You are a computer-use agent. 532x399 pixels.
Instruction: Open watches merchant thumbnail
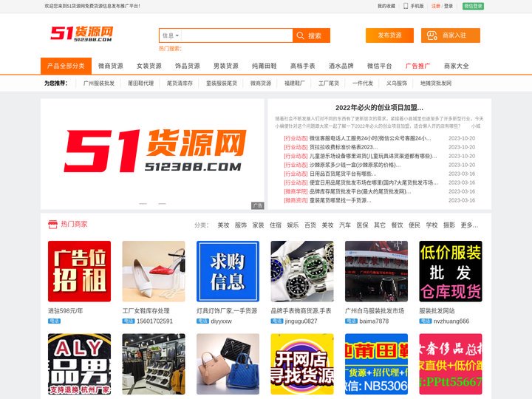(302, 271)
